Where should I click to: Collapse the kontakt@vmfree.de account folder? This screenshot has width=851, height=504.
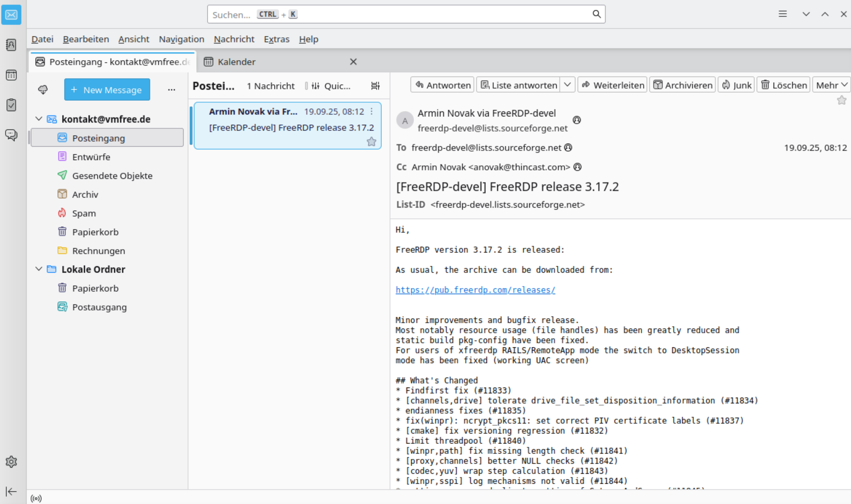[x=38, y=119]
